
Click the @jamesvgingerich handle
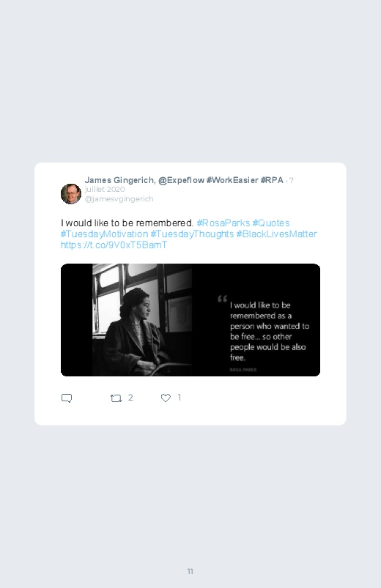(x=119, y=198)
